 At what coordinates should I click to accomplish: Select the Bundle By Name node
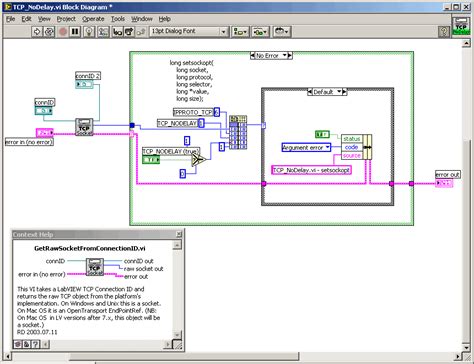pyautogui.click(x=356, y=147)
